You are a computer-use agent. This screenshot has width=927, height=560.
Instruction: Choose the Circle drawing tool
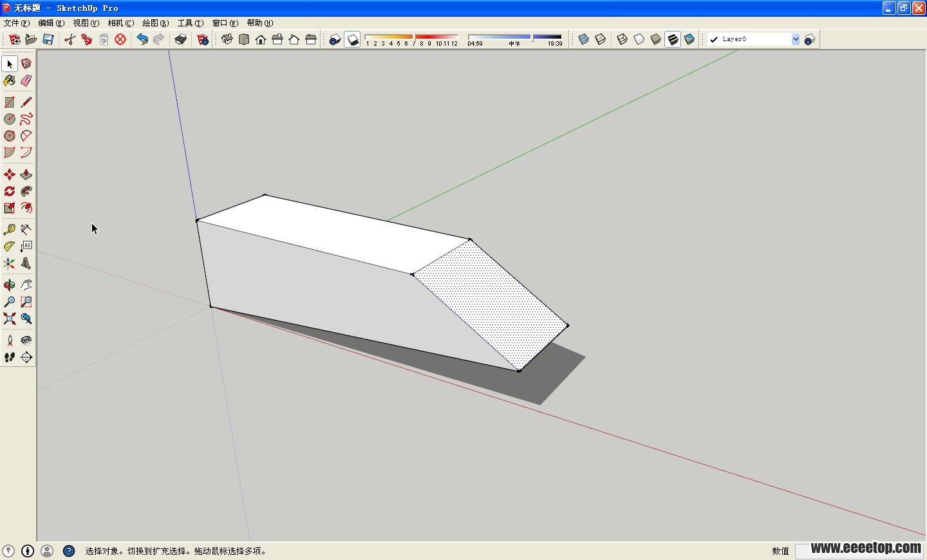(10, 119)
